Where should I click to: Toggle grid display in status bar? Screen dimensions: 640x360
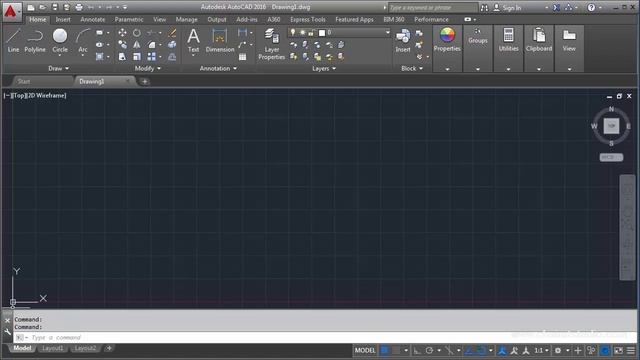(x=384, y=350)
